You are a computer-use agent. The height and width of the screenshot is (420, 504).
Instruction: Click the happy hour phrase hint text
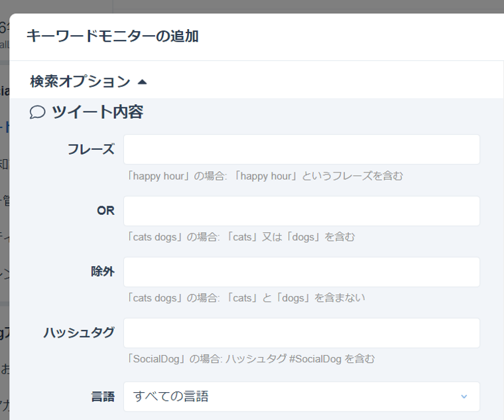point(265,176)
